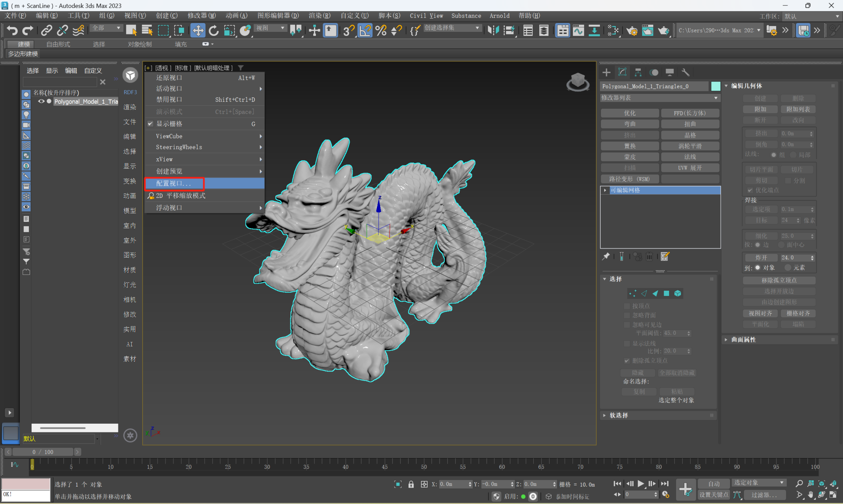
Task: Toggle the 显示栅格 checked menu item
Action: (169, 124)
